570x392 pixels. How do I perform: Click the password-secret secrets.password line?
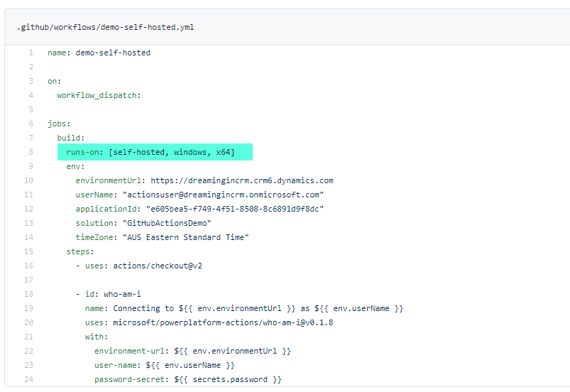187,379
